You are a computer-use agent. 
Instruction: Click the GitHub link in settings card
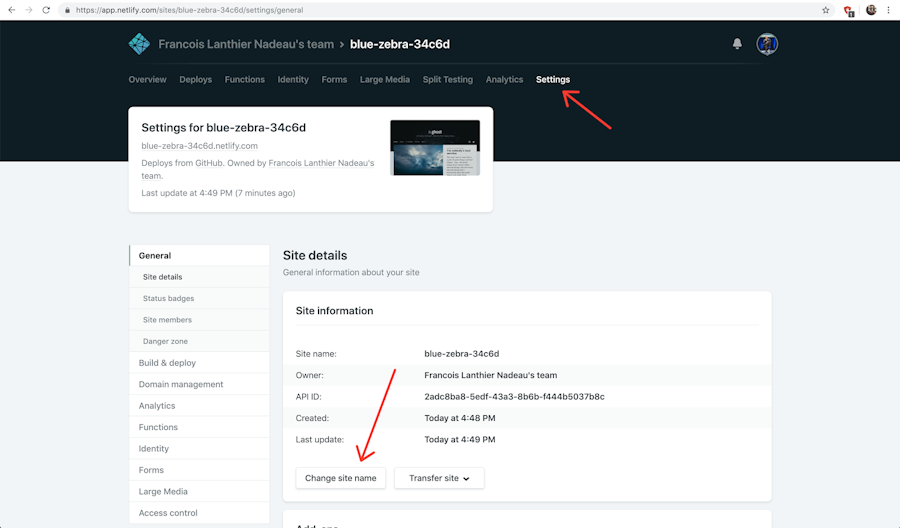(209, 163)
